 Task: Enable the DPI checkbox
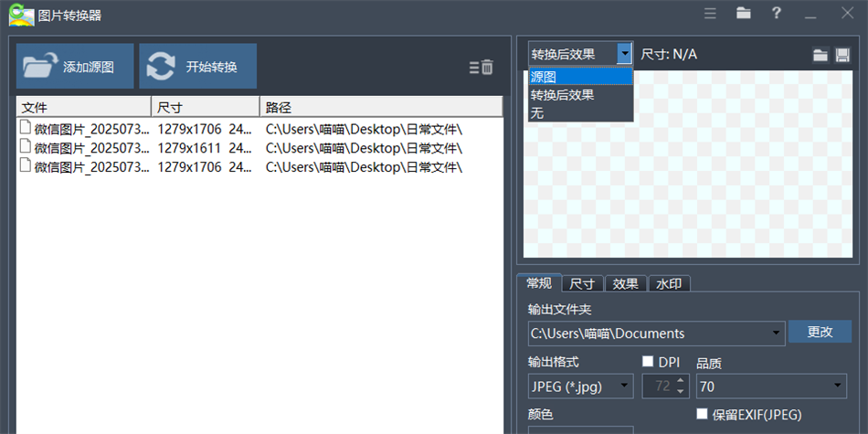[648, 362]
